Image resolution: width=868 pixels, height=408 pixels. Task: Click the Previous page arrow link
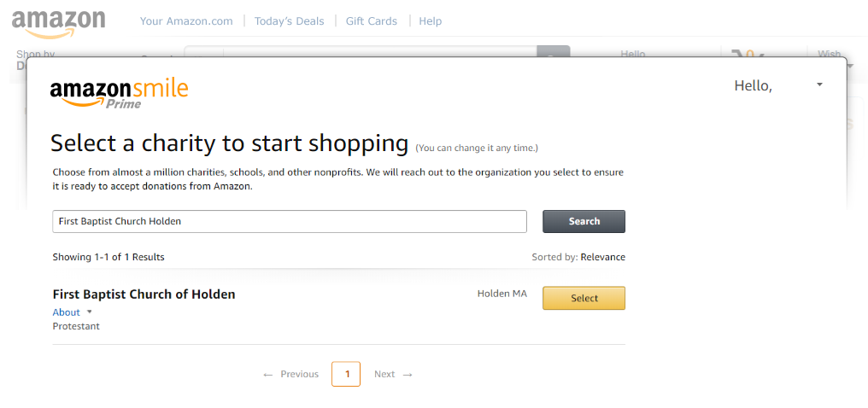[290, 374]
